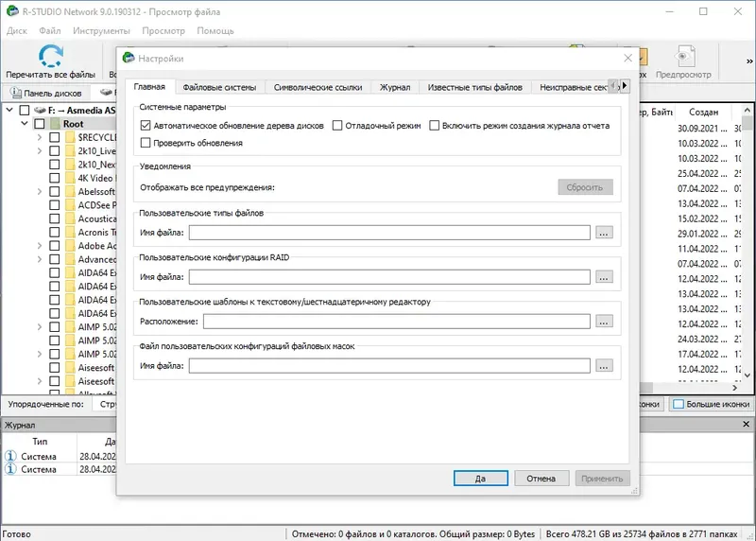The width and height of the screenshot is (756, 541).
Task: Enable report journal creation mode checkbox
Action: click(435, 126)
